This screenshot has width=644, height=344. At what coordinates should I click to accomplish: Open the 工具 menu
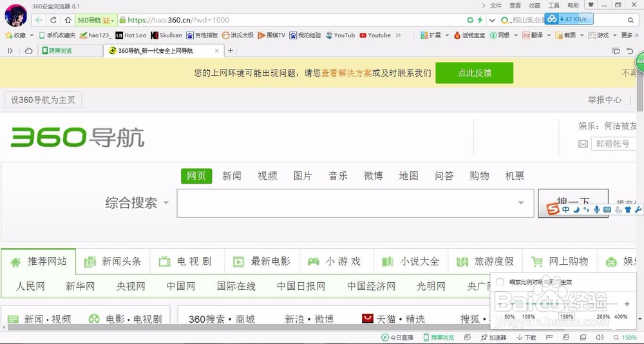[x=554, y=5]
